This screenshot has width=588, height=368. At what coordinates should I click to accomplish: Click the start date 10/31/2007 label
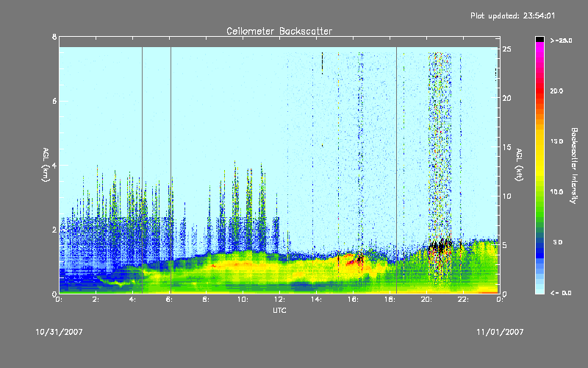coord(59,332)
